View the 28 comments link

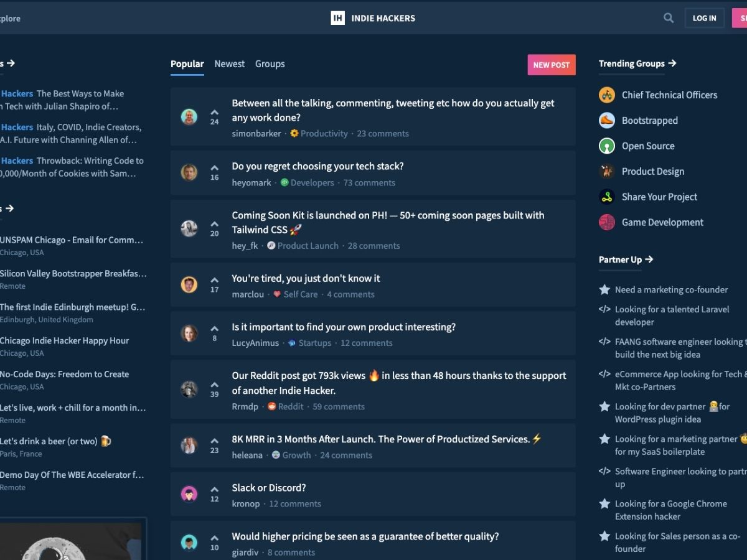click(374, 246)
